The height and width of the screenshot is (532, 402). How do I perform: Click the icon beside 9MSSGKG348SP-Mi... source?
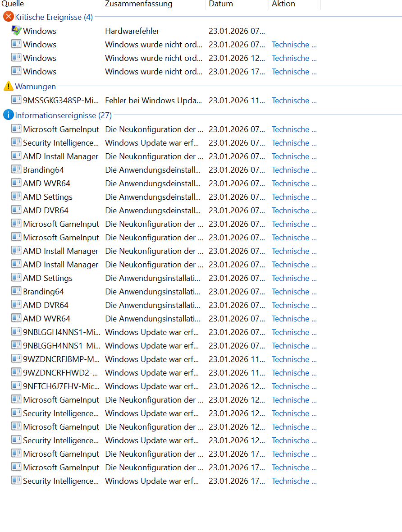coord(16,100)
